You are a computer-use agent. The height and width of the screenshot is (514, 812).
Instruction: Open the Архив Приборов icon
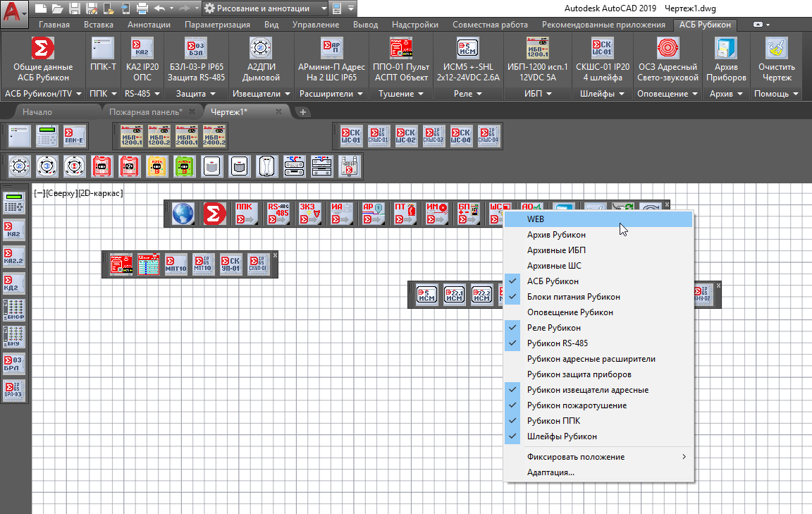pyautogui.click(x=726, y=48)
